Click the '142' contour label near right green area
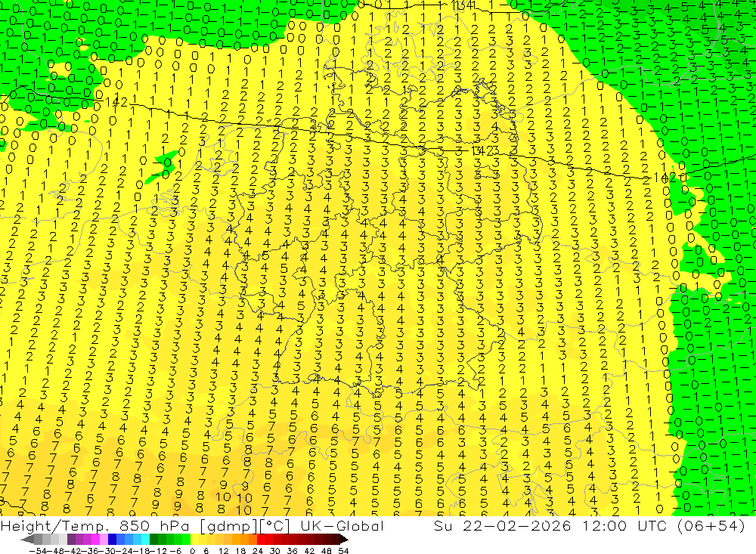This screenshot has height=554, width=756. pyautogui.click(x=665, y=178)
